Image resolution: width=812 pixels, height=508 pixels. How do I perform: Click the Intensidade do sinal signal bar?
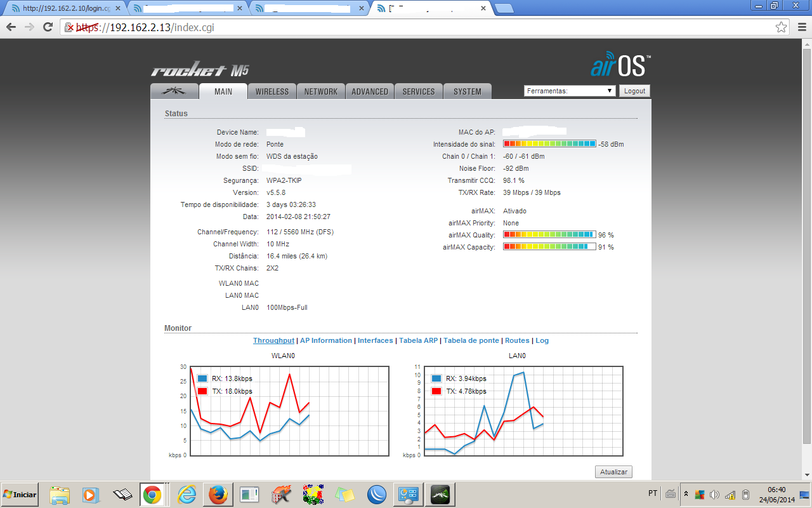549,144
